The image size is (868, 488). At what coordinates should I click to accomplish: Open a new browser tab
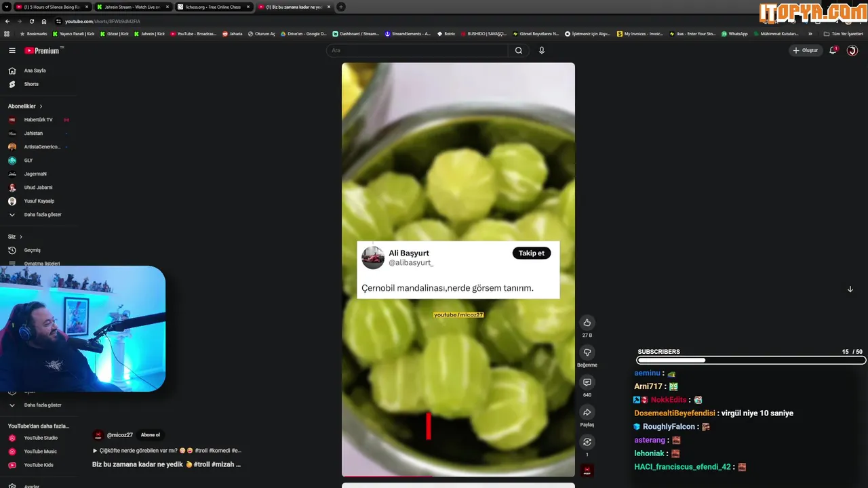[341, 7]
